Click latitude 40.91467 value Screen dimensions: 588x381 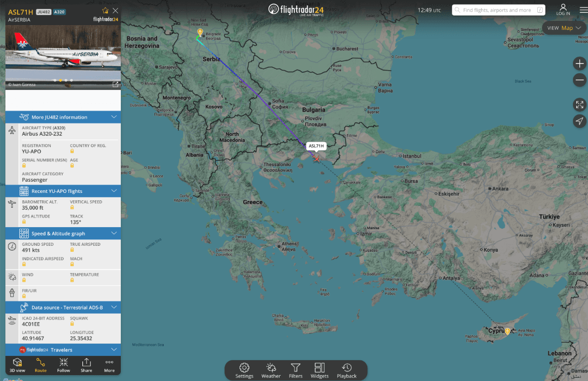pyautogui.click(x=33, y=338)
